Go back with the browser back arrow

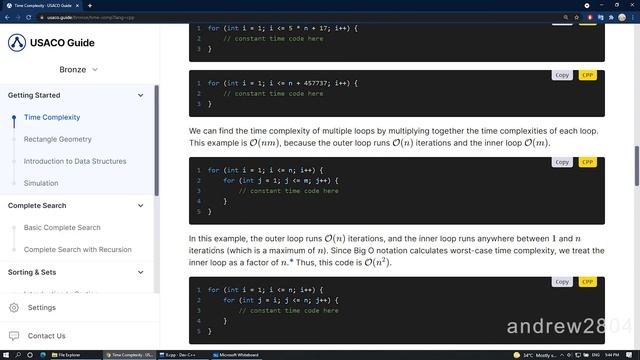click(x=7, y=18)
